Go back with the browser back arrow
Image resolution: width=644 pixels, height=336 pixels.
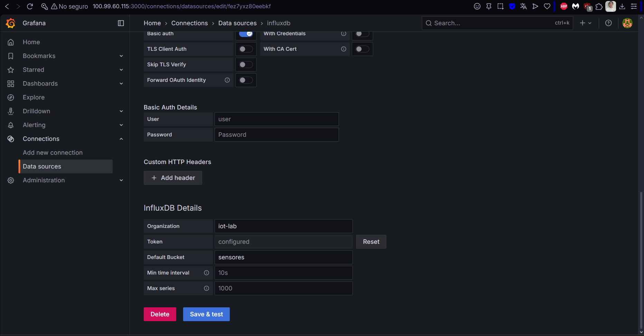tap(7, 6)
